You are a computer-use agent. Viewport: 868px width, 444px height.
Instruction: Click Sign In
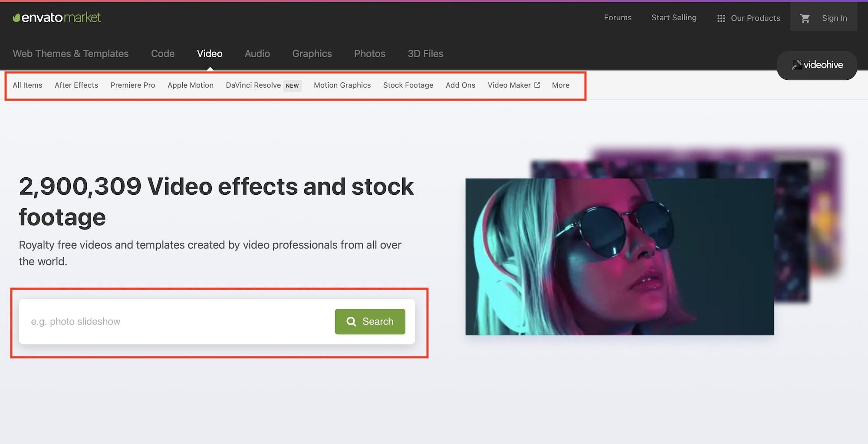[834, 18]
